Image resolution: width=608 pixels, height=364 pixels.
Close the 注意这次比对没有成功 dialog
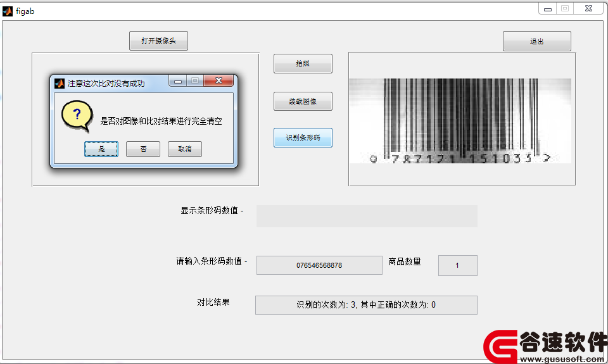218,80
